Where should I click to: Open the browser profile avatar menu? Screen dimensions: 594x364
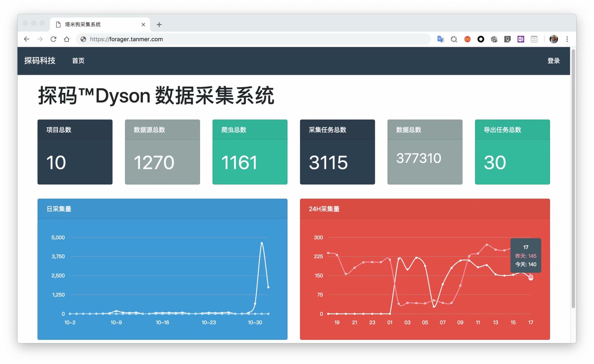[553, 39]
